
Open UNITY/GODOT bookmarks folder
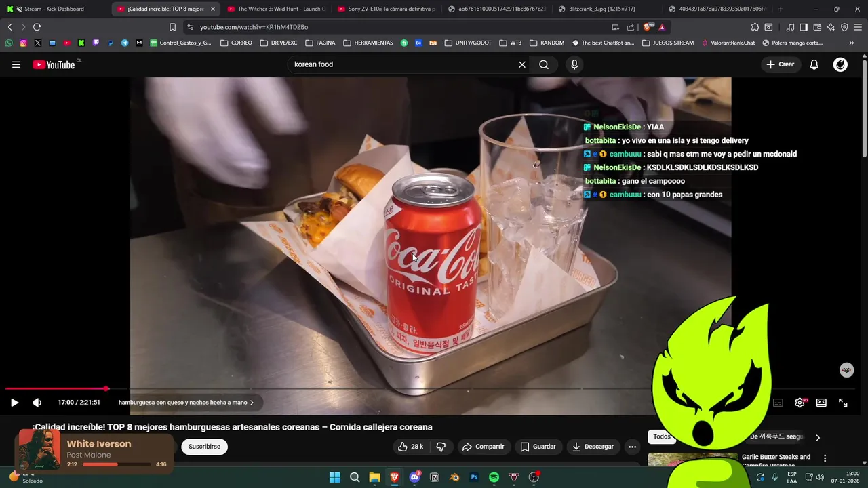click(468, 43)
